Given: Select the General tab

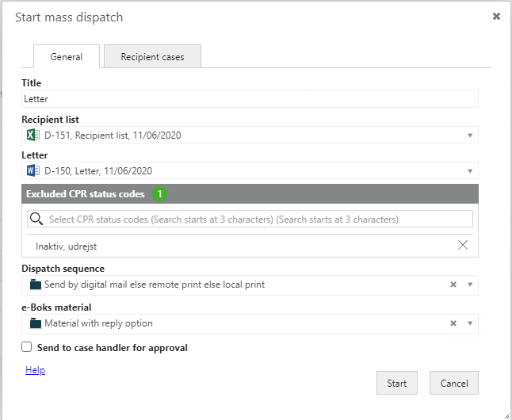Looking at the screenshot, I should (x=67, y=56).
